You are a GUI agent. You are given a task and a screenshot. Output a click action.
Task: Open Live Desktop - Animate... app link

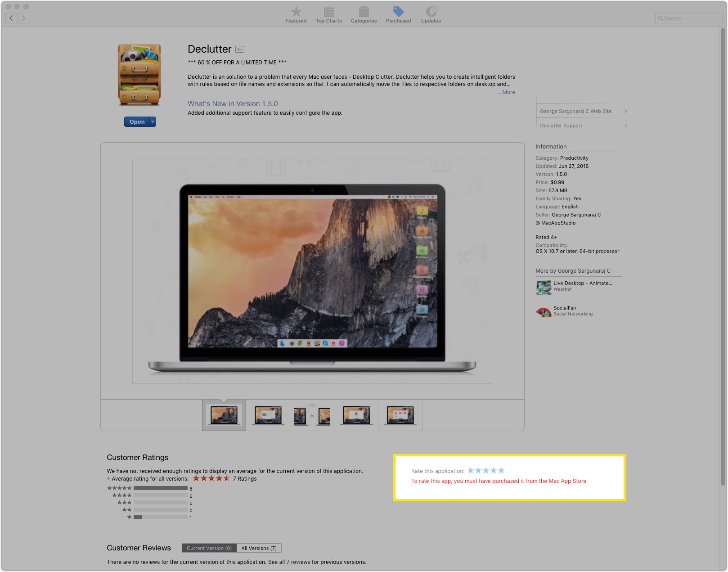(x=583, y=283)
